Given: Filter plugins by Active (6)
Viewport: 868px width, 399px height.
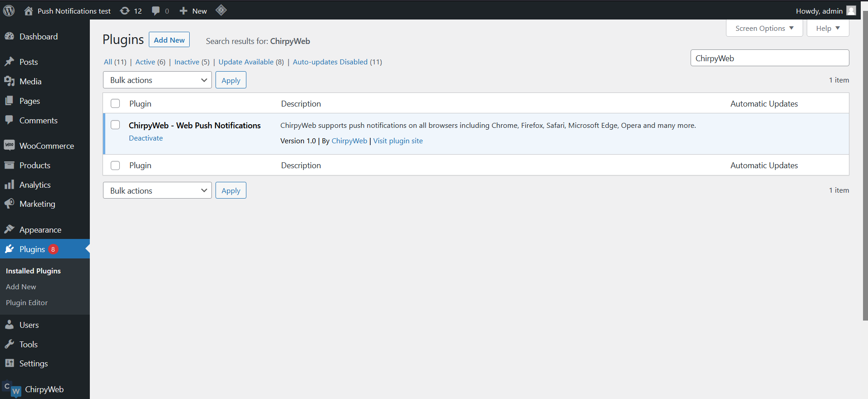Looking at the screenshot, I should (150, 62).
